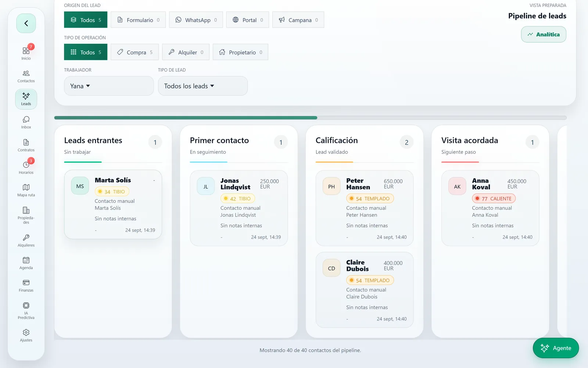The image size is (588, 368).
Task: Click the Calificación count badge 2
Action: [x=406, y=142]
